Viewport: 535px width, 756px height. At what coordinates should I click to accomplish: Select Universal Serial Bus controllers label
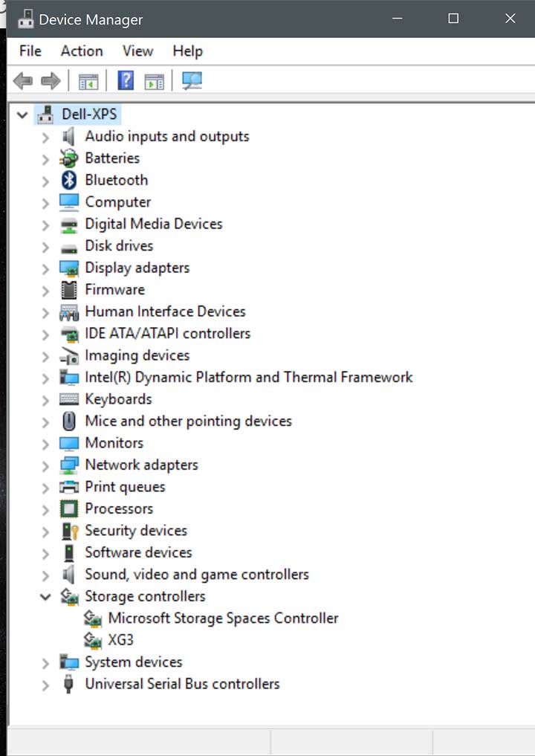(x=182, y=684)
